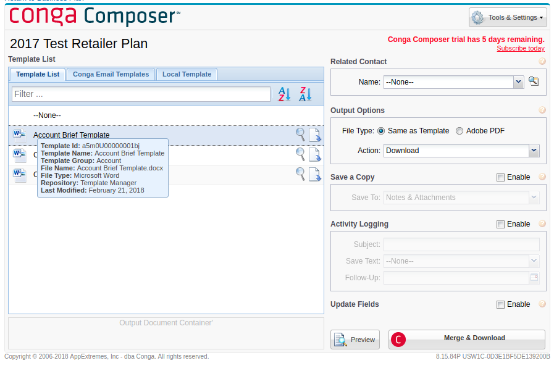The height and width of the screenshot is (392, 554).
Task: Enable the Activity Logging checkbox
Action: (500, 224)
